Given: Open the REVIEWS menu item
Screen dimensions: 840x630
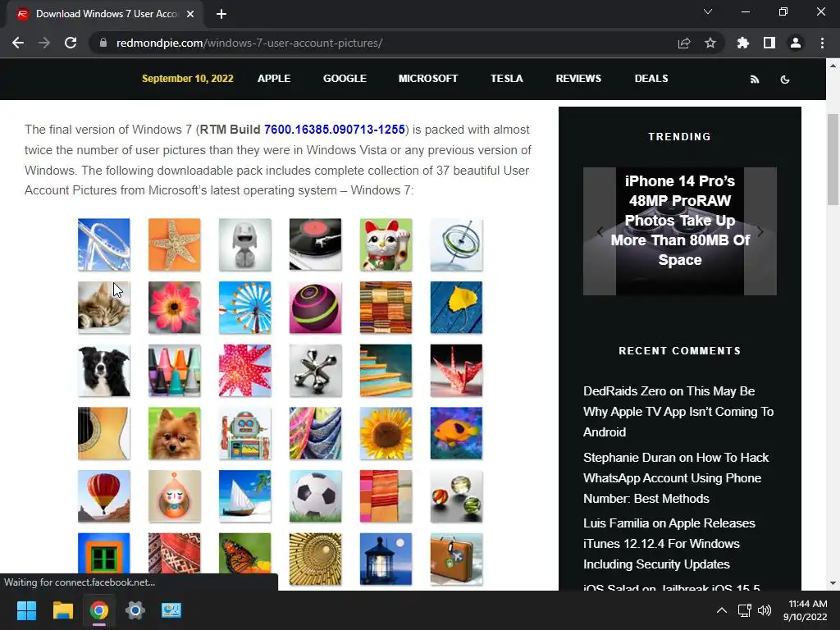Looking at the screenshot, I should tap(578, 78).
